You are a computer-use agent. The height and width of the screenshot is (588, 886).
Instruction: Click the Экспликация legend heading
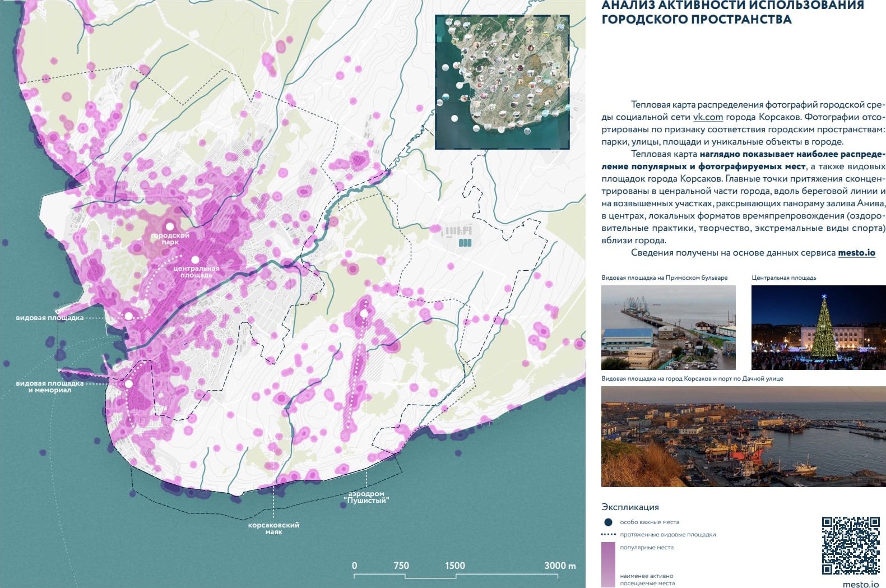tap(630, 507)
